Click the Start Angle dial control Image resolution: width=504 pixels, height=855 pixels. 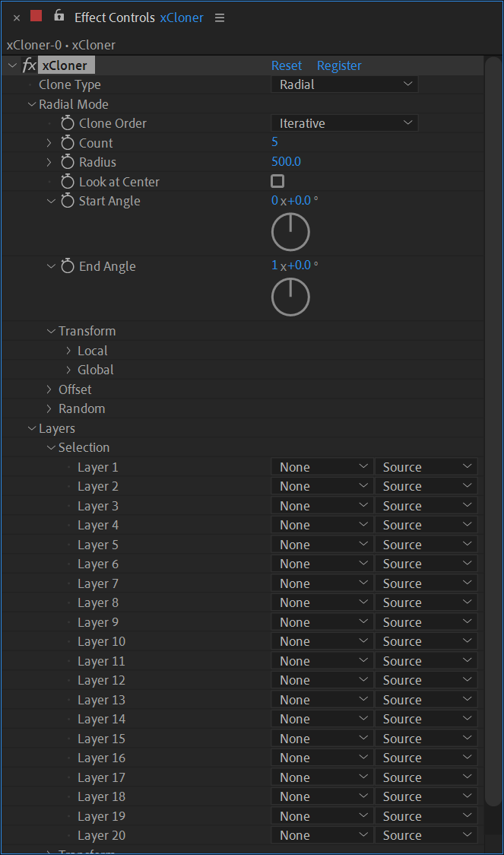click(290, 232)
